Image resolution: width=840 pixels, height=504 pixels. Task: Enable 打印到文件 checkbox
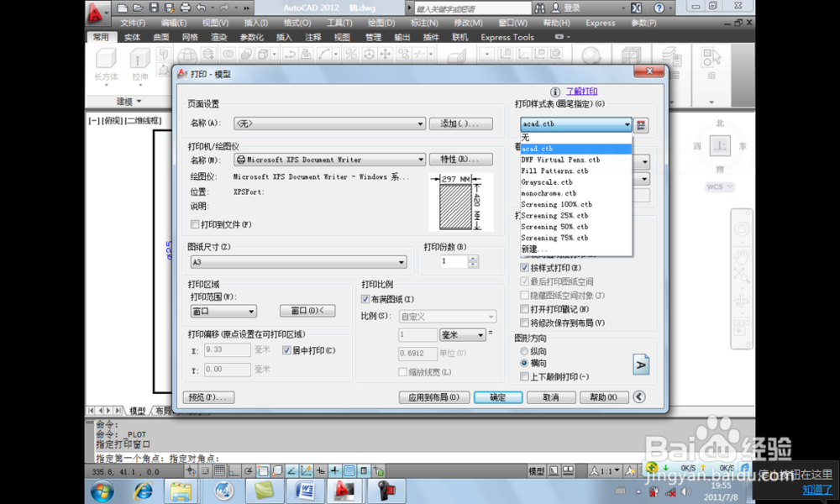pos(195,224)
